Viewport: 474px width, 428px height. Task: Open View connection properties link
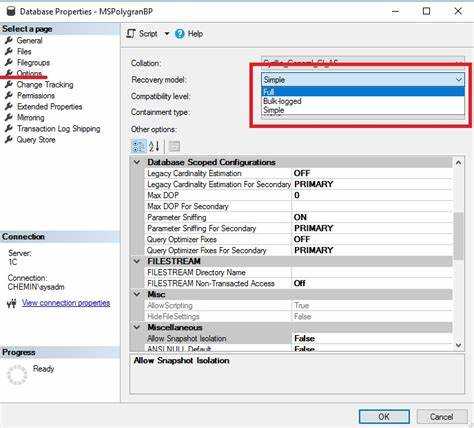(x=66, y=303)
